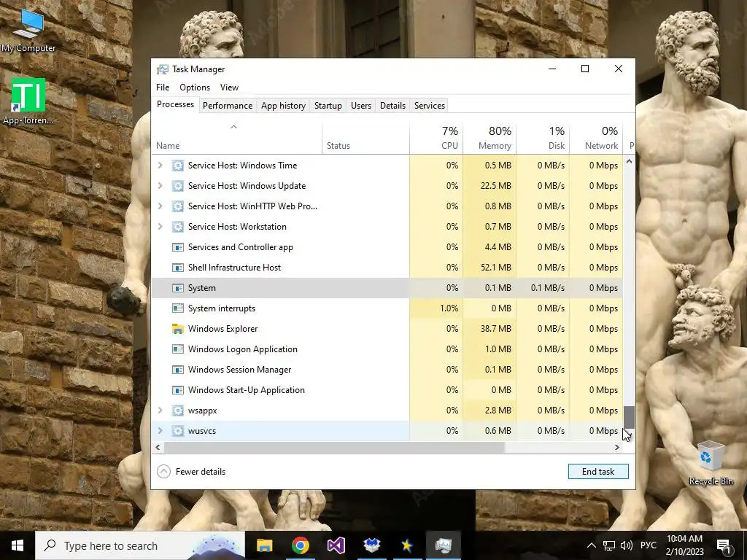Click the wsappx gear icon
The height and width of the screenshot is (560, 747).
coord(178,411)
